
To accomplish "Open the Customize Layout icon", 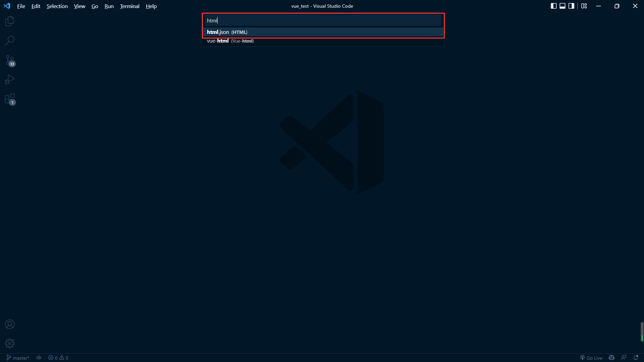I will pyautogui.click(x=584, y=6).
